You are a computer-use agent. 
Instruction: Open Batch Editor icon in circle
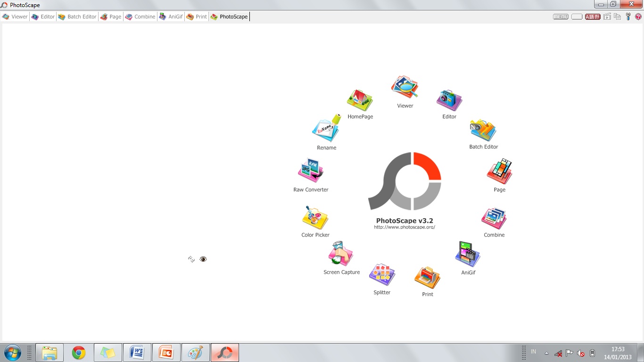[483, 130]
